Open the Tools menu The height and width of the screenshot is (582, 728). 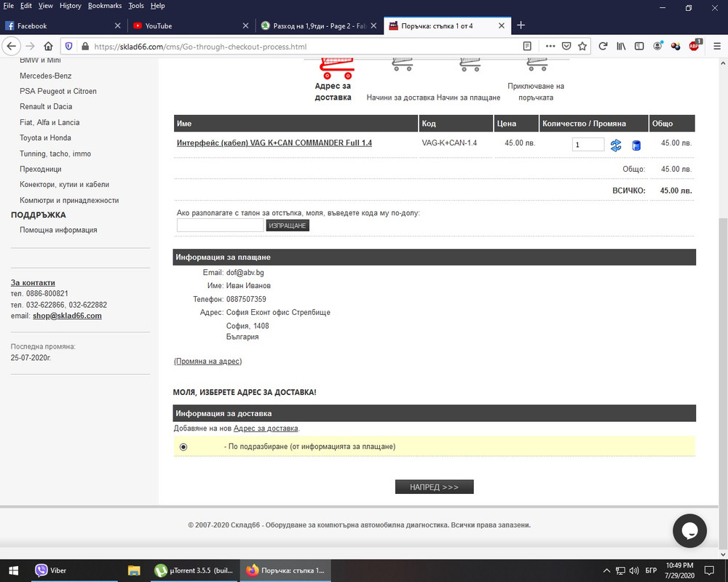pyautogui.click(x=136, y=6)
